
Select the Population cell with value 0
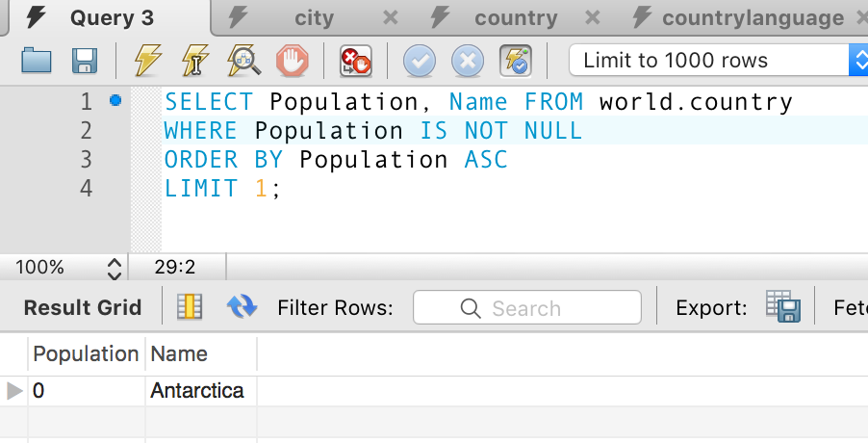tap(86, 391)
